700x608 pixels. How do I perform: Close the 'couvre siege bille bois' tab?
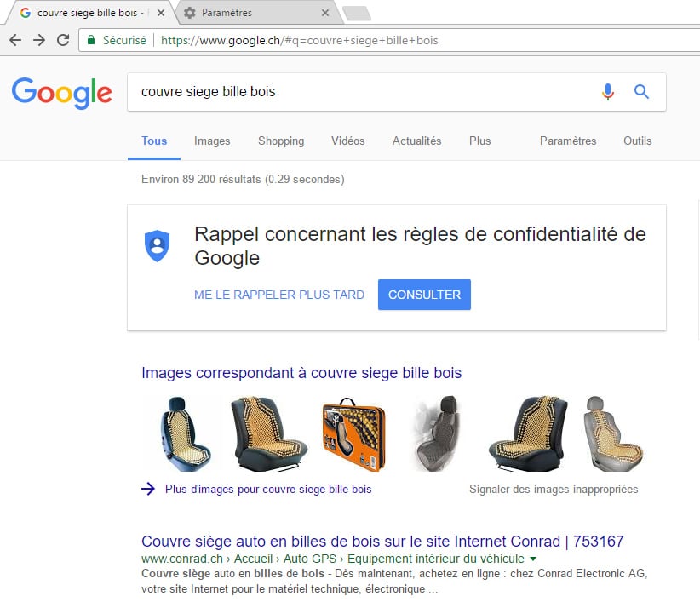[x=161, y=13]
